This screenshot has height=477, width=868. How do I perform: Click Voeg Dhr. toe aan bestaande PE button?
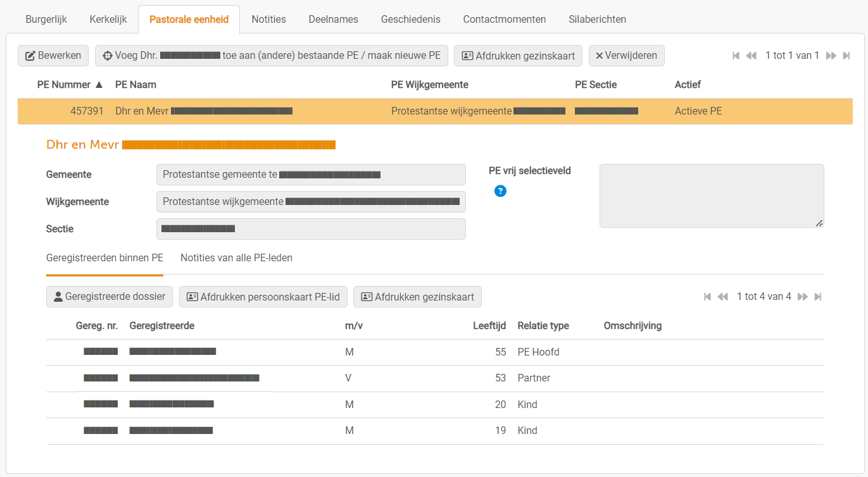tap(272, 56)
